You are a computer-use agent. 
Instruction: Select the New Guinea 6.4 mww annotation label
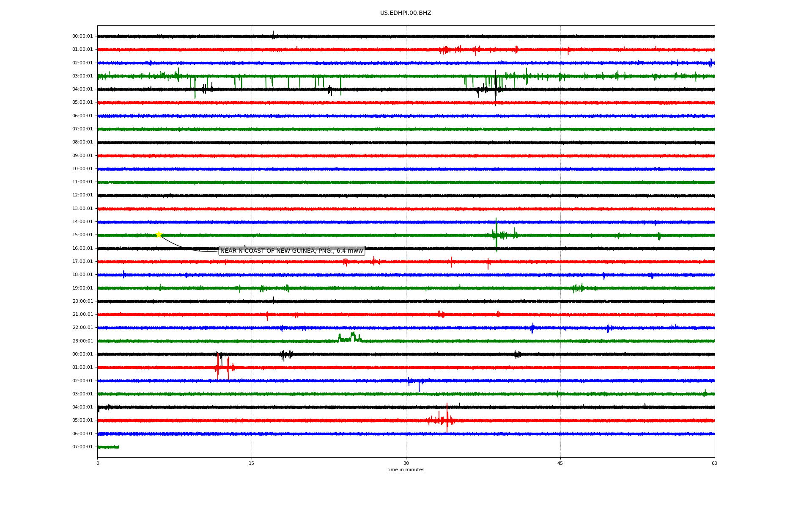[292, 251]
